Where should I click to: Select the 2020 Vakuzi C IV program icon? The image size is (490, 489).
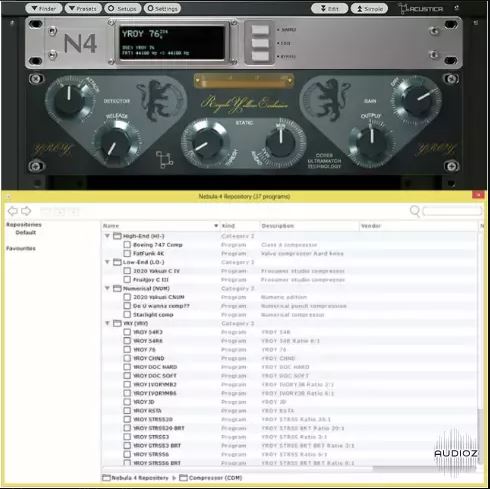(x=127, y=271)
